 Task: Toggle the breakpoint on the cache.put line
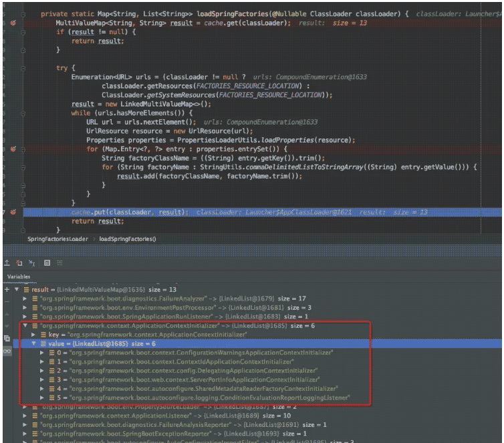point(13,212)
